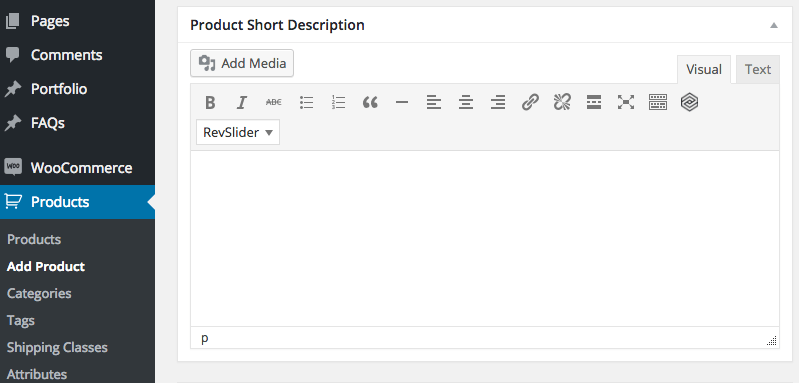Open Categories submenu link
Screen dimensions: 799x383
39,293
